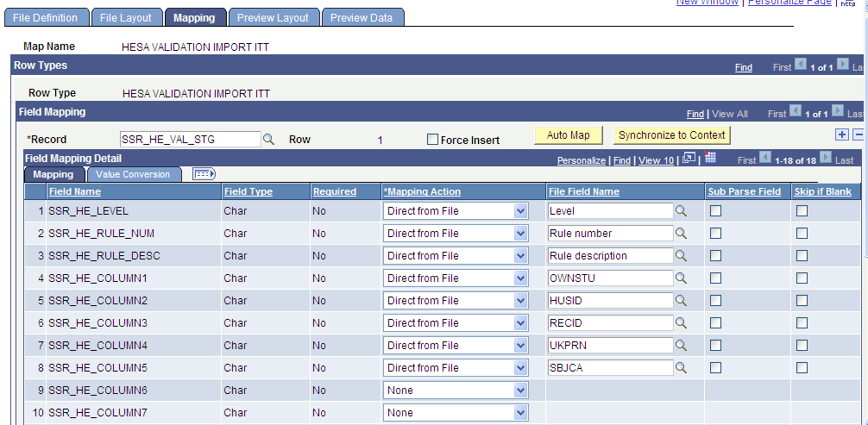Click View 10 link
This screenshot has height=425, width=868.
[x=657, y=160]
